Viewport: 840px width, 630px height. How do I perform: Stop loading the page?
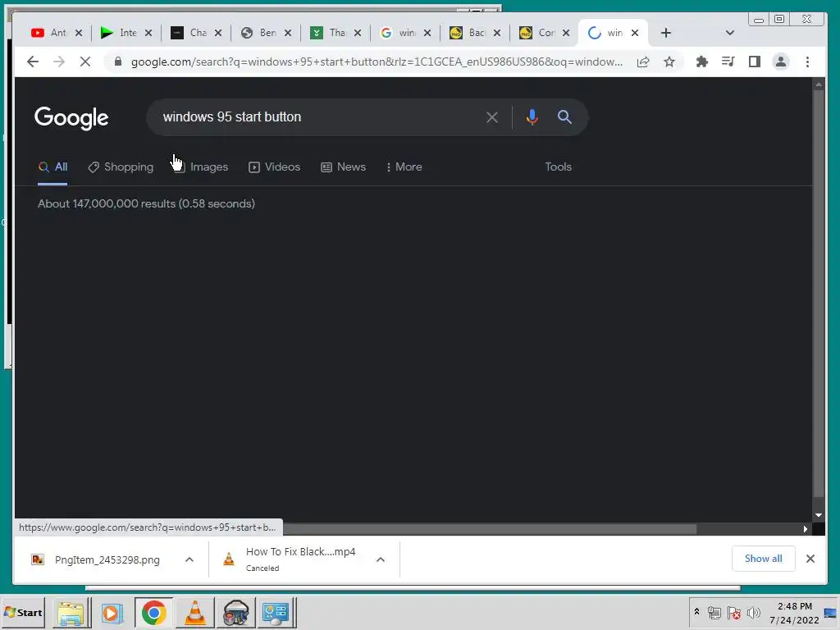[x=85, y=62]
